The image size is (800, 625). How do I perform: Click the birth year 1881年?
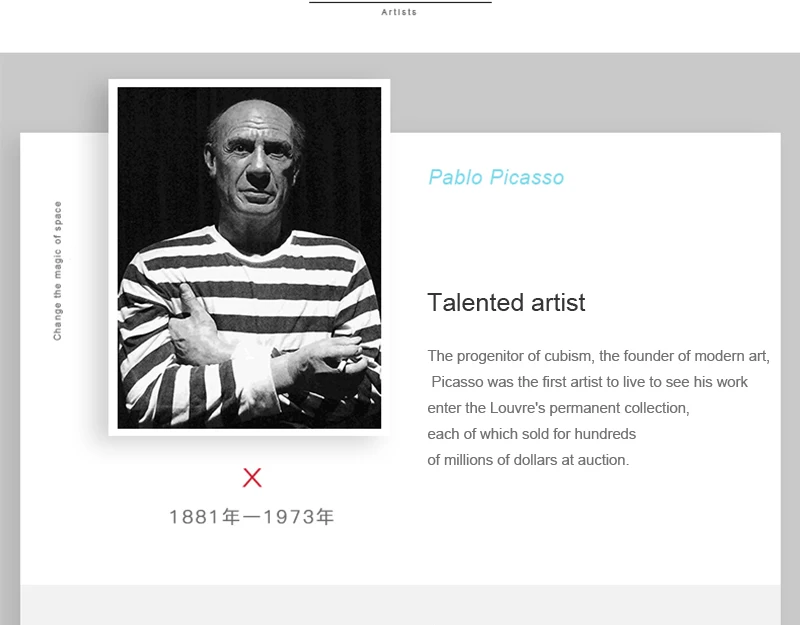click(x=201, y=517)
